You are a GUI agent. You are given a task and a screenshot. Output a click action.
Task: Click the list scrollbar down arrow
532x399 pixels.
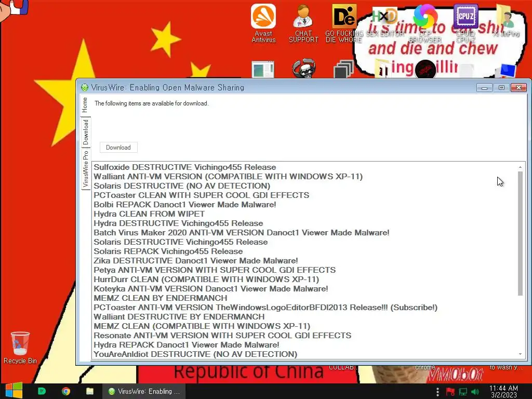pos(520,354)
